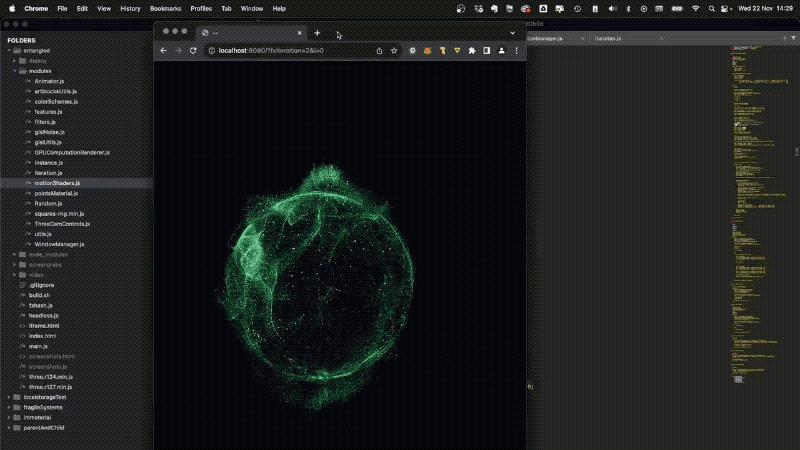This screenshot has height=450, width=800.
Task: Open build.sh file
Action: point(39,295)
